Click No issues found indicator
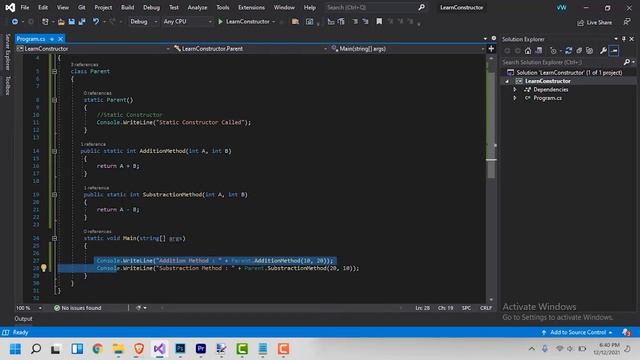640x360 pixels. [x=78, y=308]
